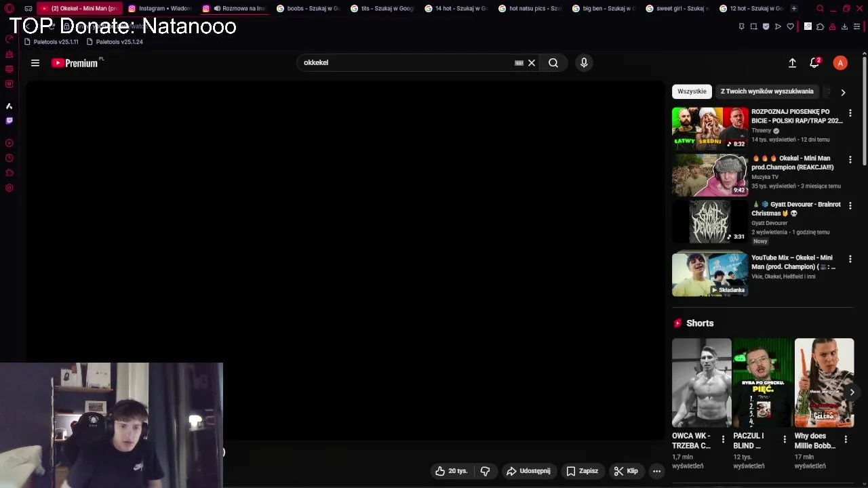Open options for ROZPOZNAJ PIOSENKĘ video

(x=850, y=113)
